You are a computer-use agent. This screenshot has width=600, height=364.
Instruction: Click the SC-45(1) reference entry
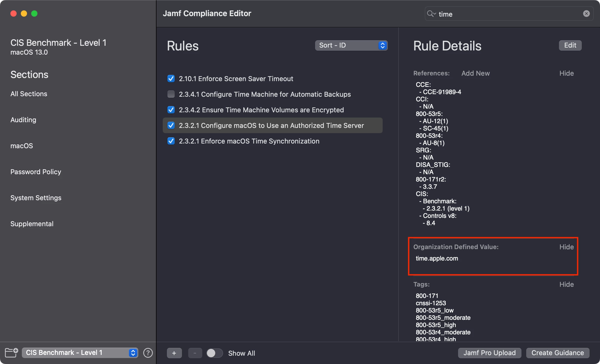pyautogui.click(x=435, y=128)
